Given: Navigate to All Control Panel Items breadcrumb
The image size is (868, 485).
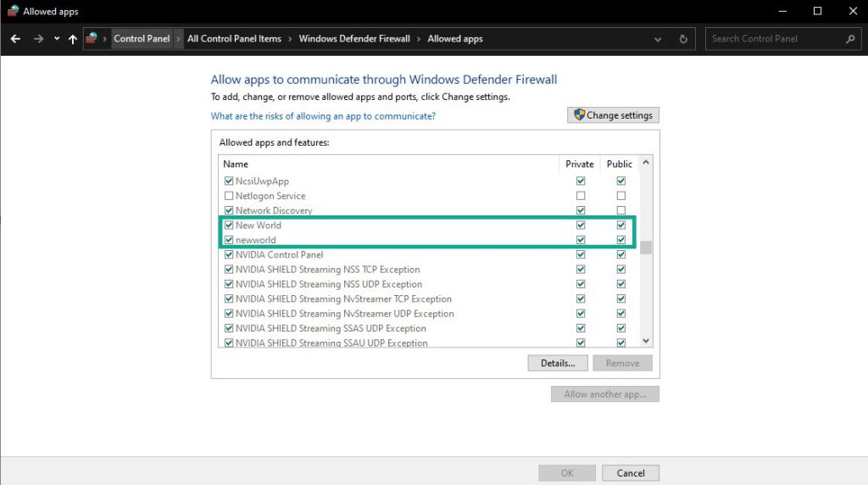Looking at the screenshot, I should (234, 39).
